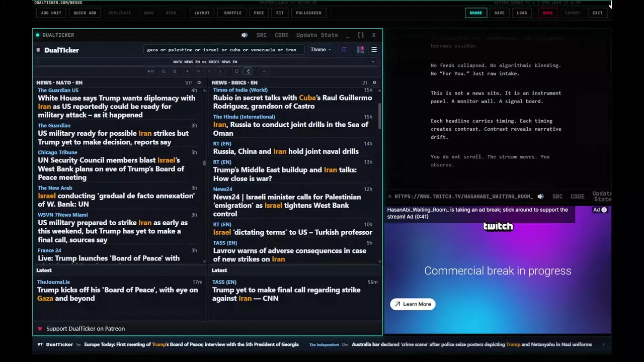Click the double chevron up icon
644x362 pixels.
pos(198,71)
